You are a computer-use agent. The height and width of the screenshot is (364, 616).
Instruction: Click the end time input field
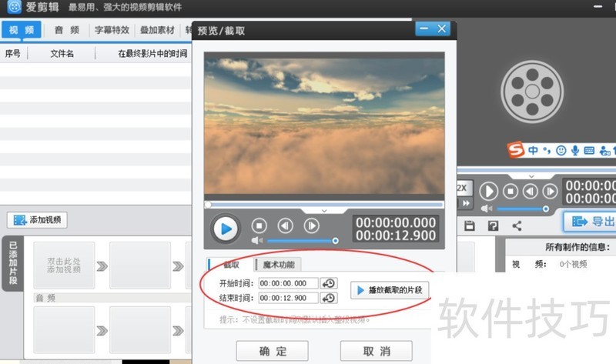pyautogui.click(x=288, y=298)
